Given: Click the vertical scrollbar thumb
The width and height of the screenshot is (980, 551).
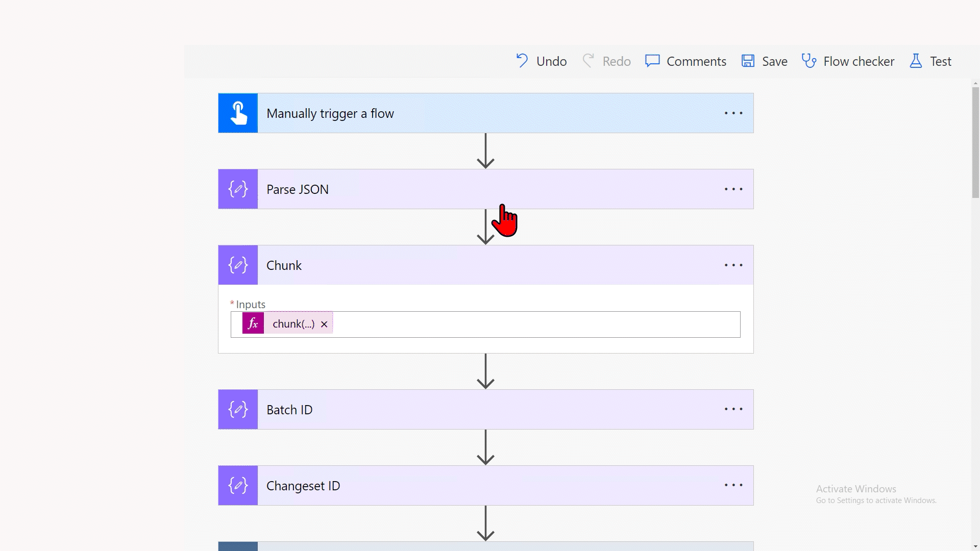Looking at the screenshot, I should (x=975, y=142).
